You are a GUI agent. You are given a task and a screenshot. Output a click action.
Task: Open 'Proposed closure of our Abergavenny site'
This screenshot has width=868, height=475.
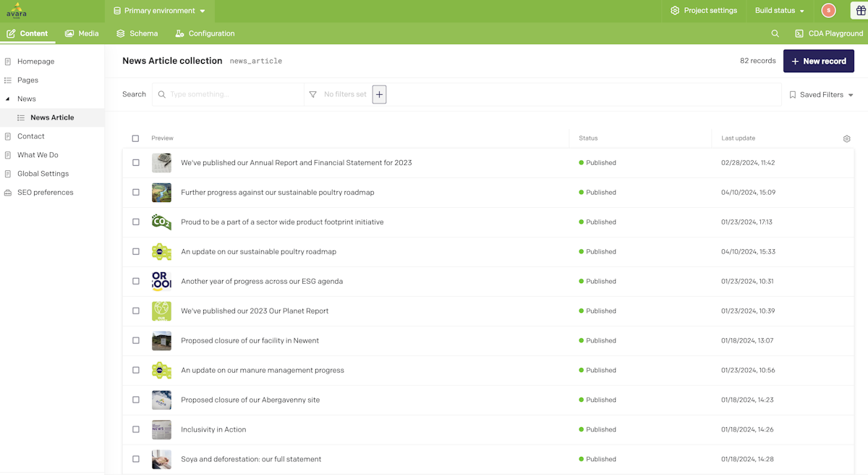[250, 400]
